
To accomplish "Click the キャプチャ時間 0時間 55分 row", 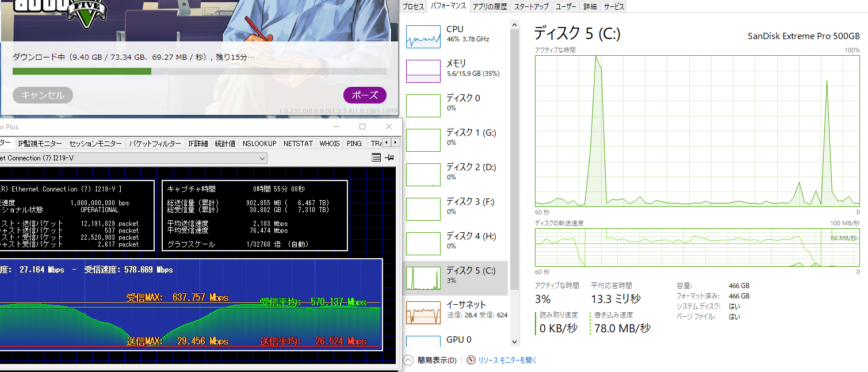I will [x=236, y=189].
